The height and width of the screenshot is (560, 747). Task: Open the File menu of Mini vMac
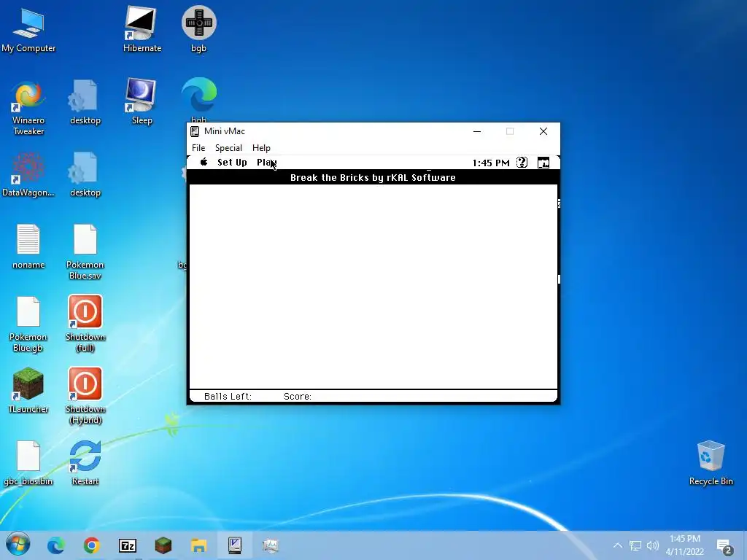point(198,147)
